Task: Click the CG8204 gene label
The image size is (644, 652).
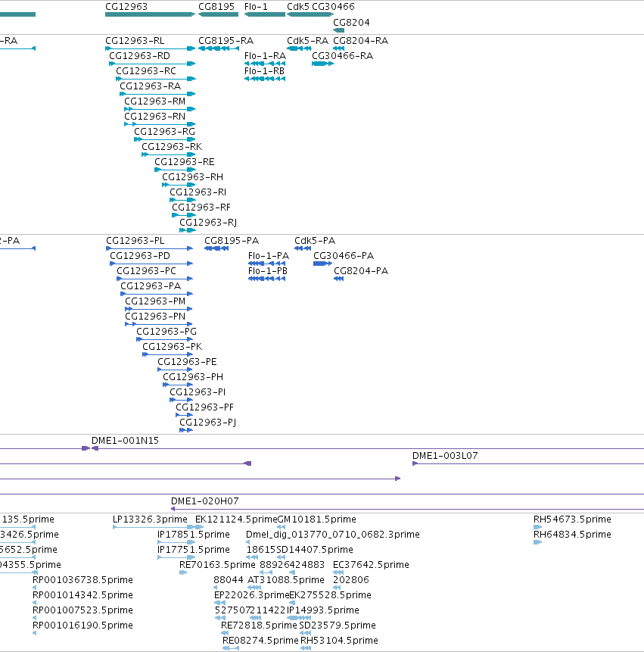Action: click(x=351, y=23)
